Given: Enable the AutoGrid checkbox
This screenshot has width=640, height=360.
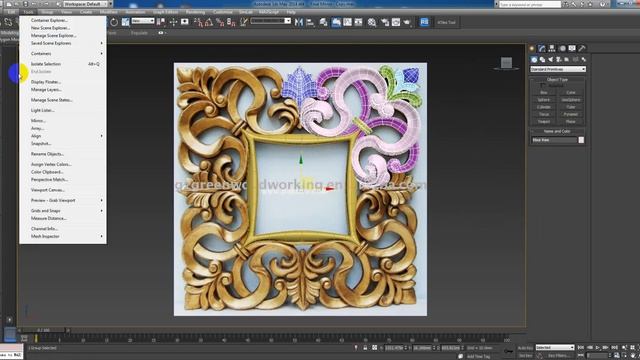Looking at the screenshot, I should 542,86.
